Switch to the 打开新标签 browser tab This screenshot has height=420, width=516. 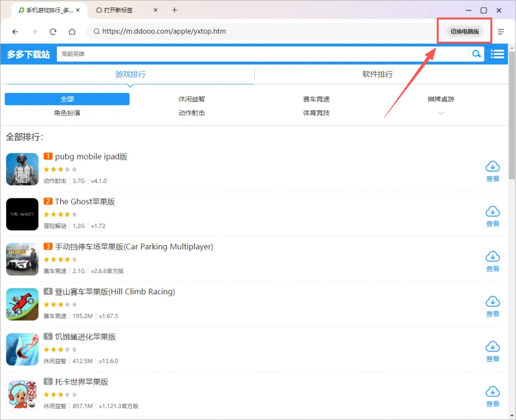click(x=128, y=10)
